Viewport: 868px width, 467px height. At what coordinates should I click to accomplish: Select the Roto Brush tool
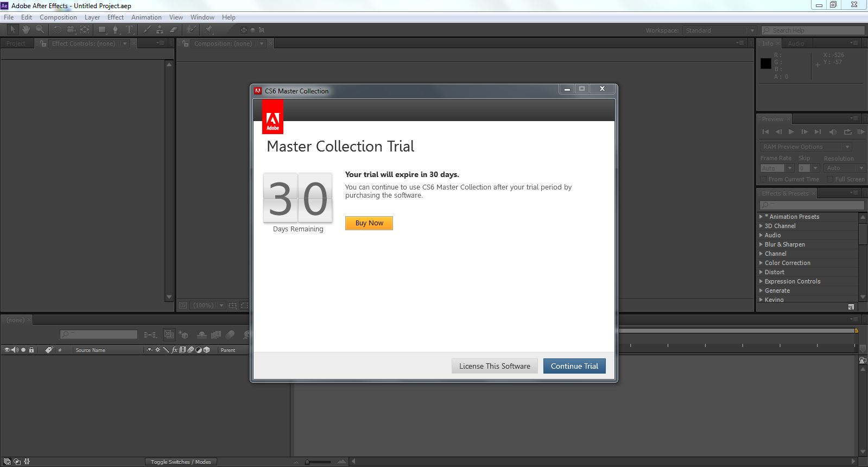(191, 30)
